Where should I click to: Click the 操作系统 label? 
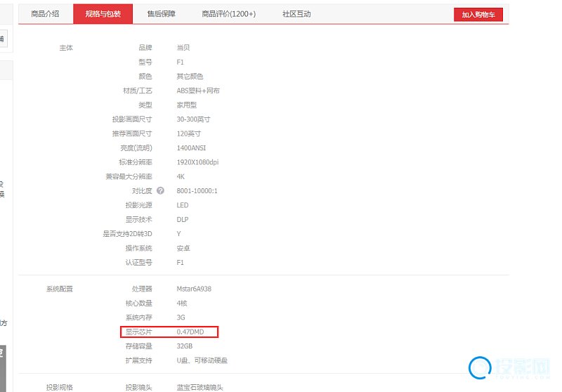coord(138,248)
